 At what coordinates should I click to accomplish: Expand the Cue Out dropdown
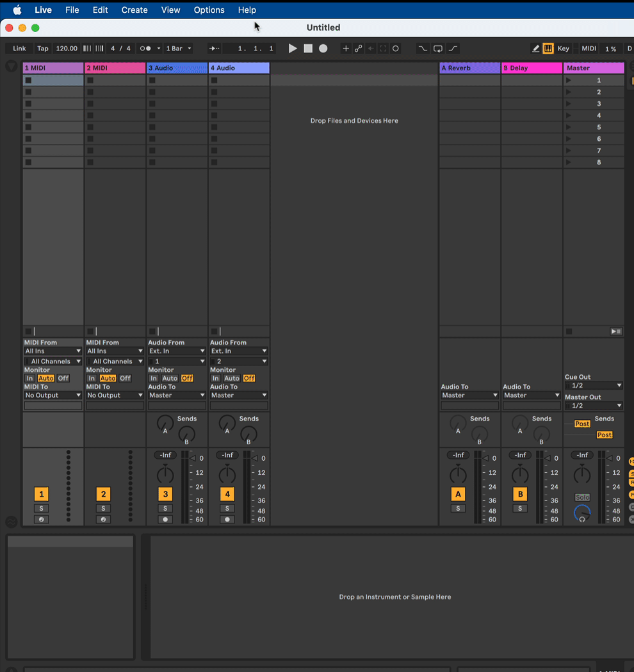point(593,386)
